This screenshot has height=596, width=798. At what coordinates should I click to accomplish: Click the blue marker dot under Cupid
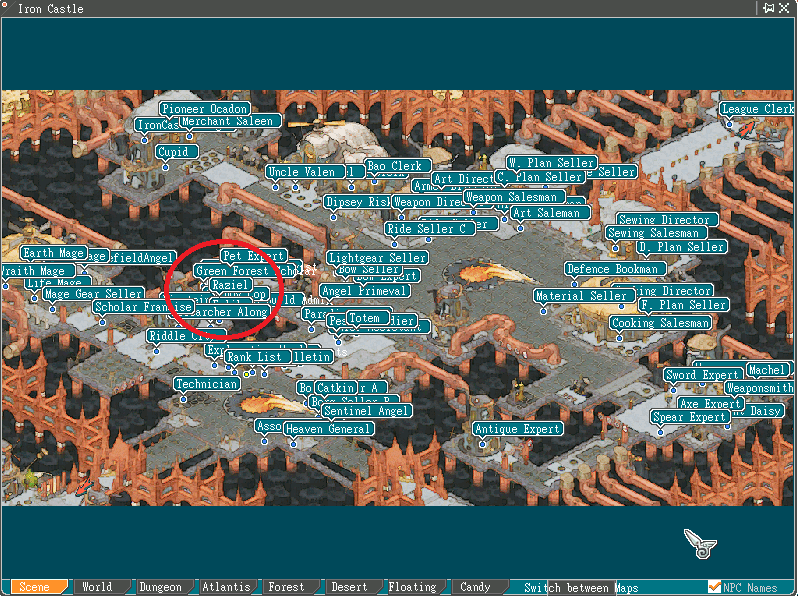coord(165,167)
